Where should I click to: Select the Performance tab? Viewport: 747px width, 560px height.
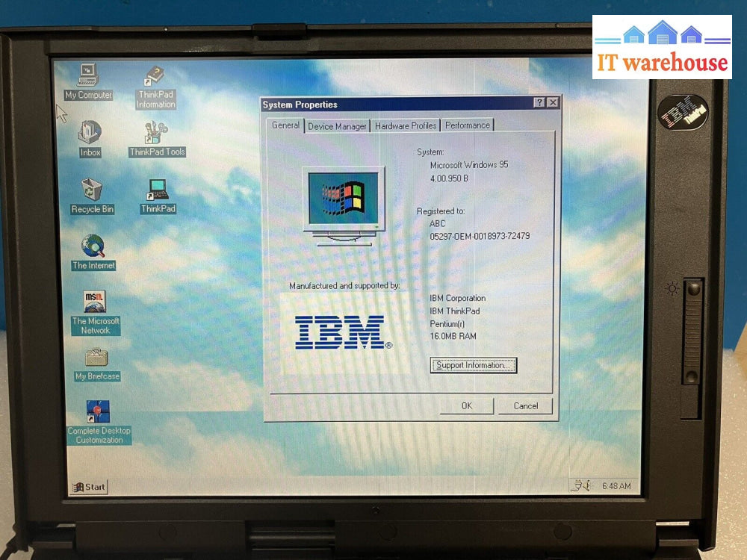click(x=468, y=125)
